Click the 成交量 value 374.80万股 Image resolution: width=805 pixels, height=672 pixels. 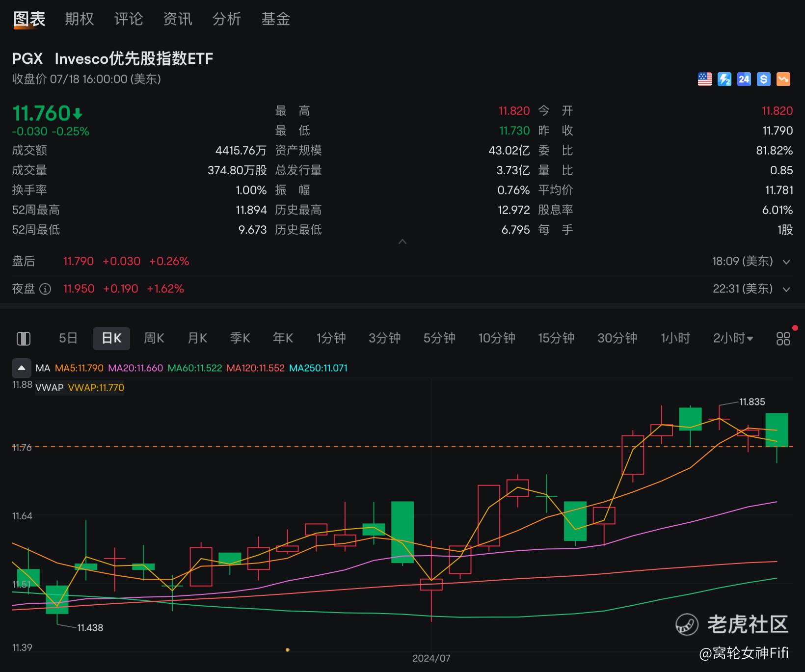click(x=237, y=170)
